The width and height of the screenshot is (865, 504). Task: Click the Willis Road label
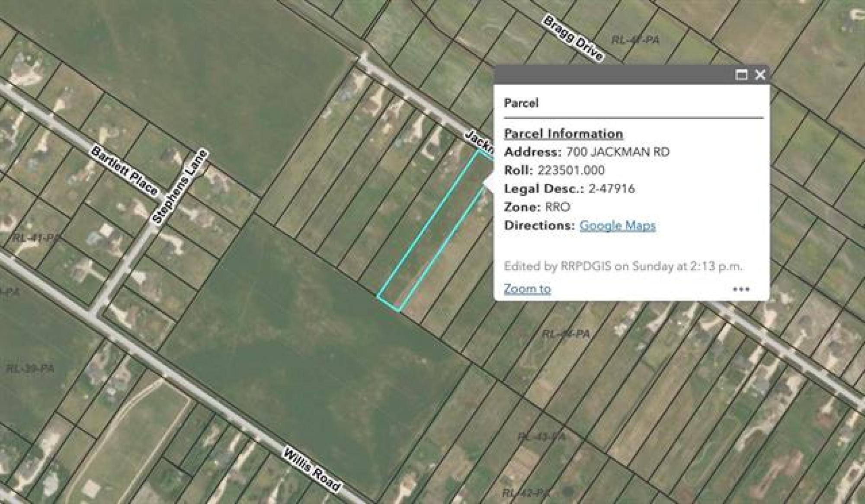coord(311,470)
